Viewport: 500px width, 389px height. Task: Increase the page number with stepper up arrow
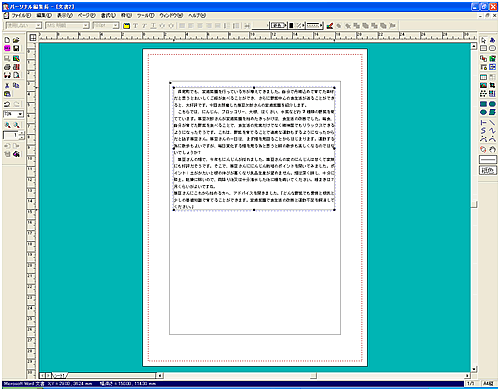[22, 134]
